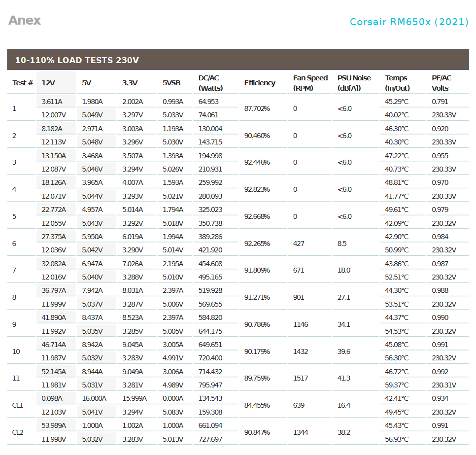Click the 45.29°C temperature cell

pos(397,102)
